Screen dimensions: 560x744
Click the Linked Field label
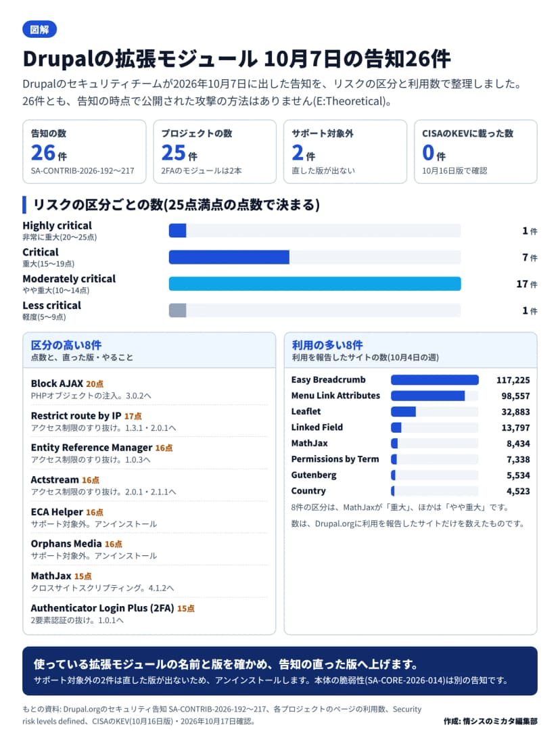(317, 427)
